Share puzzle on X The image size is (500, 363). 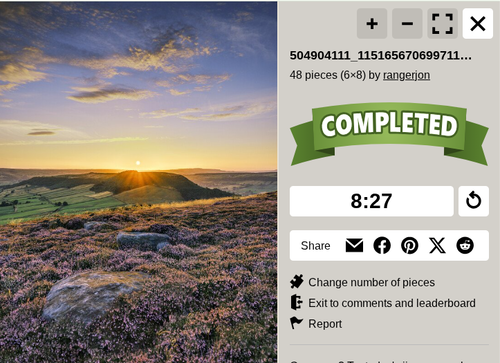coord(437,245)
